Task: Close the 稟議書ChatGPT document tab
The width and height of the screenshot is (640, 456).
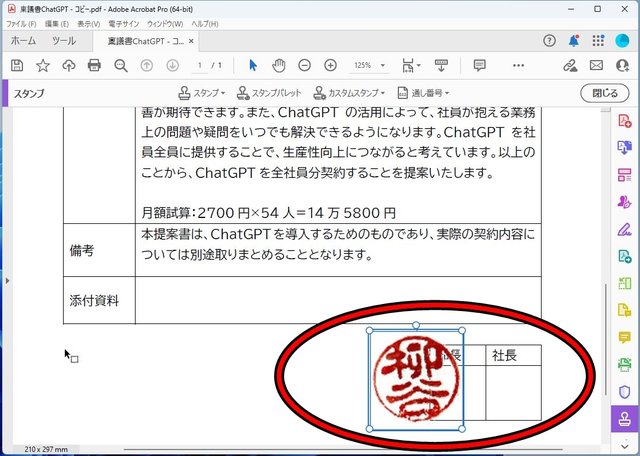Action: coord(191,41)
